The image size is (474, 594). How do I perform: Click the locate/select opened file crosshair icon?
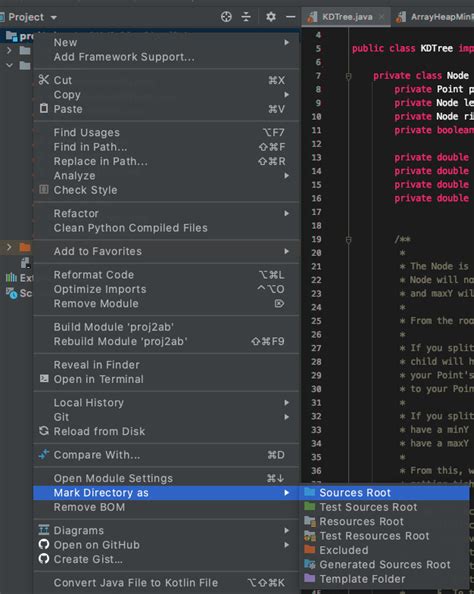tap(226, 17)
